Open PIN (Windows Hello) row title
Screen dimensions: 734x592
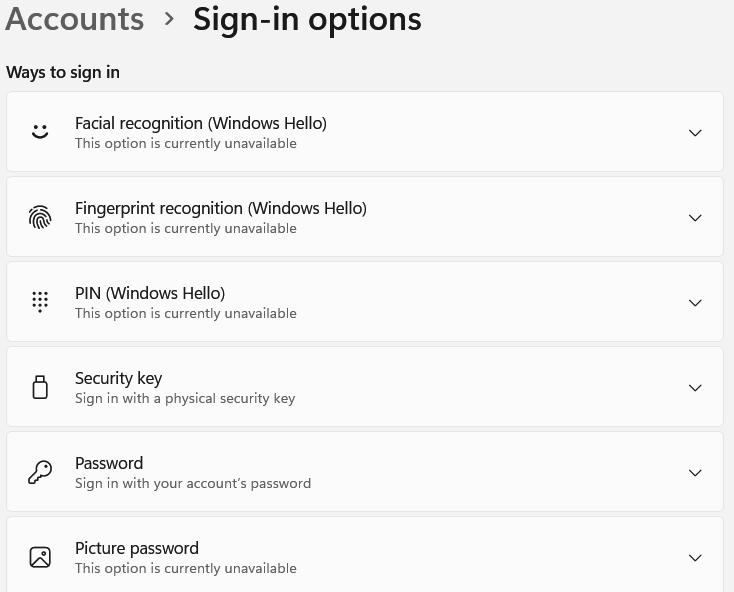150,293
